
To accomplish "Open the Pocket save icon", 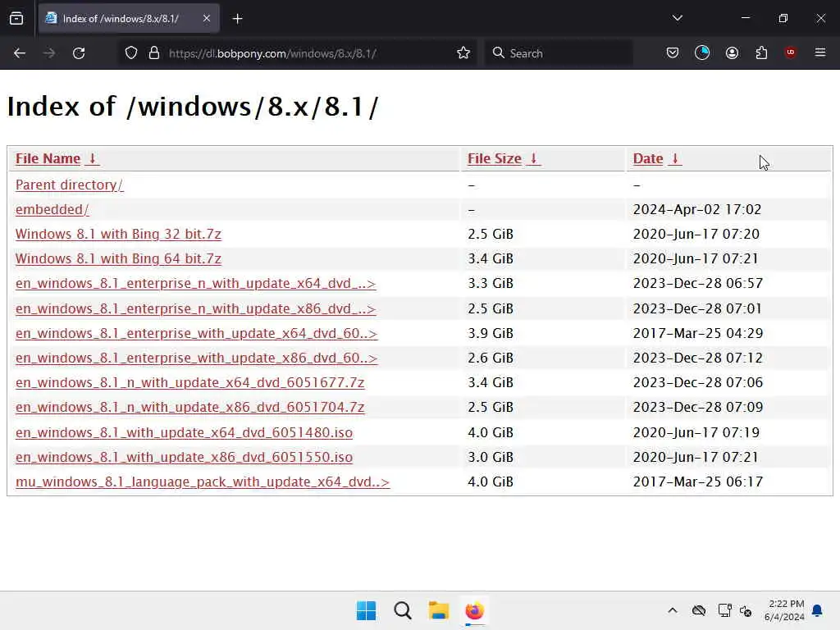I will (673, 53).
